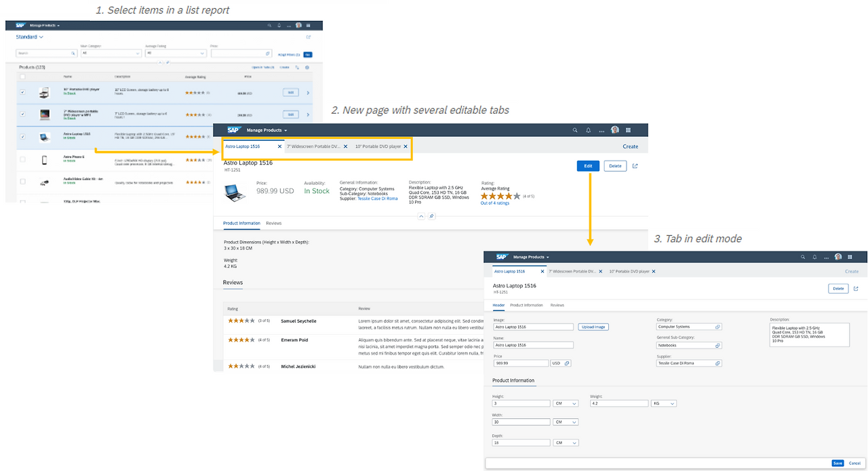
Task: Click search icon in display-mode page shell bar
Action: (x=575, y=130)
